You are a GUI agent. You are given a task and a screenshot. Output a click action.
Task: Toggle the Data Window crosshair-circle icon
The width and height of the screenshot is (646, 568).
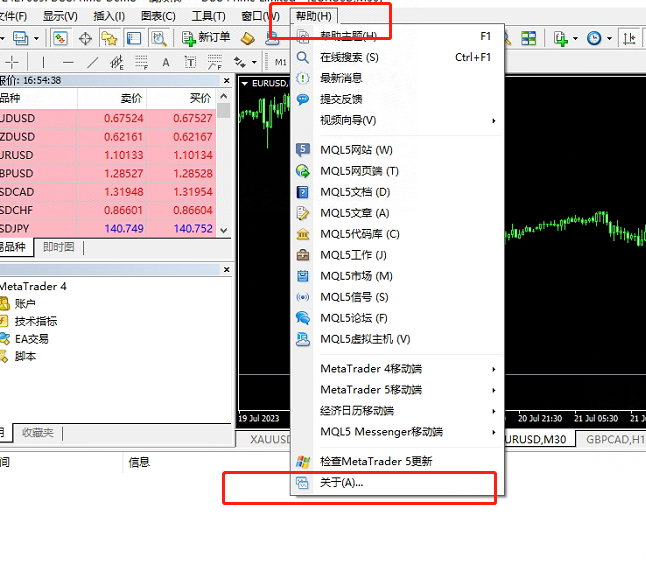point(85,38)
